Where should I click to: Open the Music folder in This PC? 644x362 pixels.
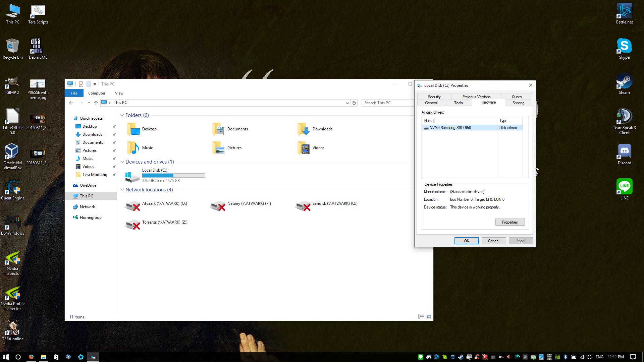[141, 148]
